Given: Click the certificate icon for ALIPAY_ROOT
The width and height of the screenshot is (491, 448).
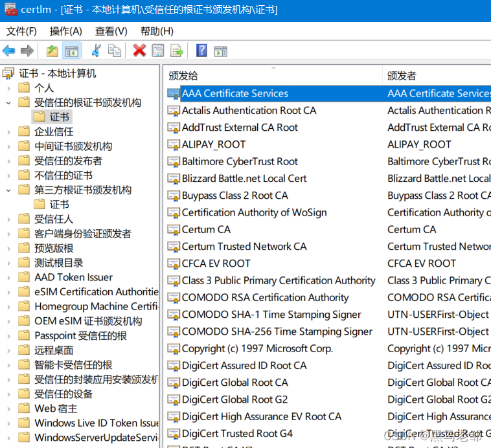Looking at the screenshot, I should (174, 144).
